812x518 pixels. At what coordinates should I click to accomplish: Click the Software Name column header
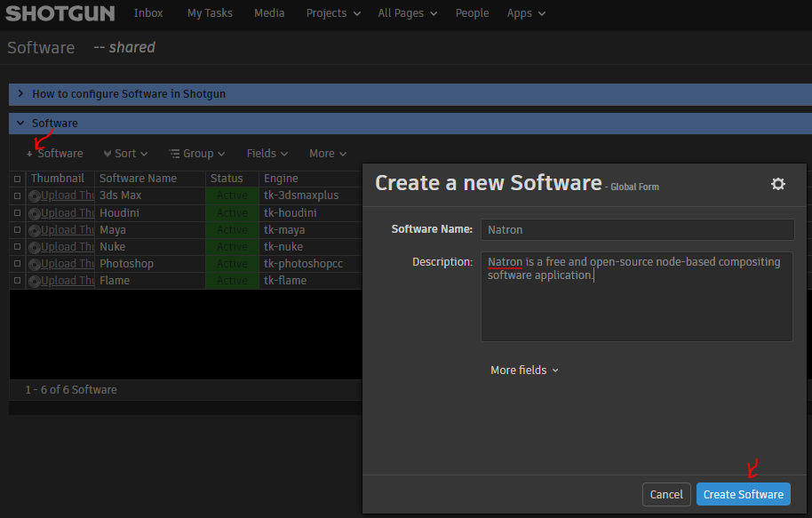pyautogui.click(x=150, y=179)
